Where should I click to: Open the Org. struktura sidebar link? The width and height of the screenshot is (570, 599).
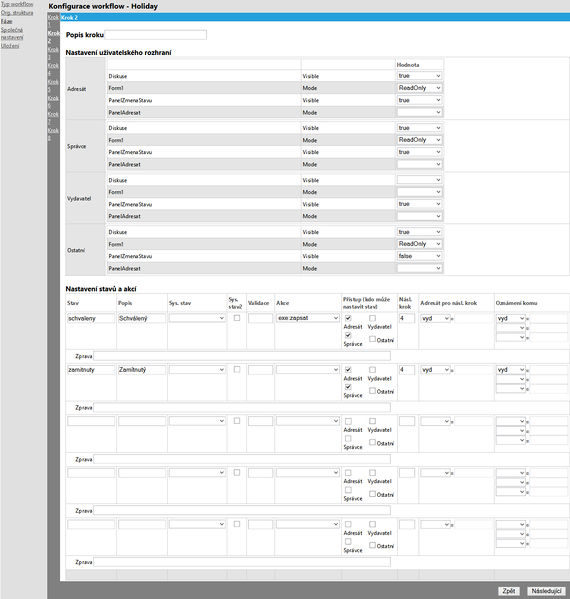(x=17, y=13)
